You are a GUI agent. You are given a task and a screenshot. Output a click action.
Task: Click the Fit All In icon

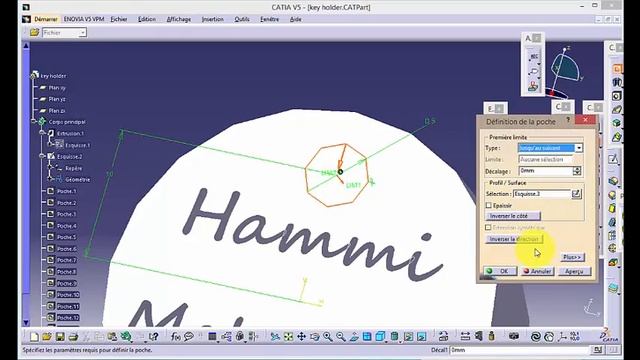coord(288,337)
